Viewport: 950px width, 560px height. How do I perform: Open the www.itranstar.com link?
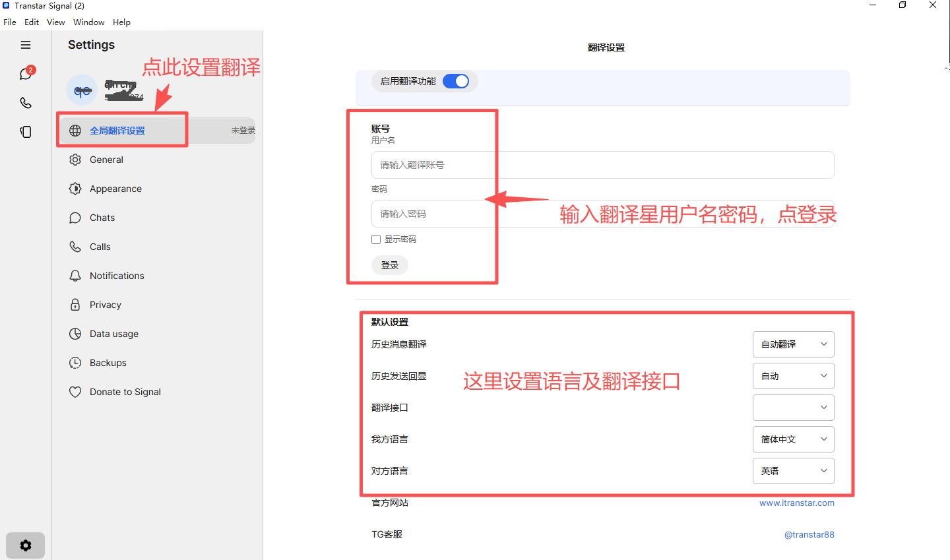796,503
